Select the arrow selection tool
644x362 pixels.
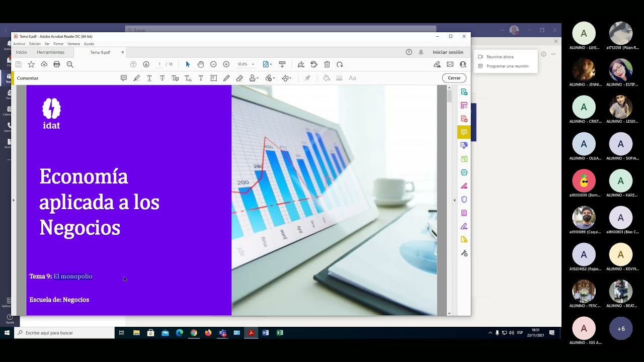(x=188, y=64)
